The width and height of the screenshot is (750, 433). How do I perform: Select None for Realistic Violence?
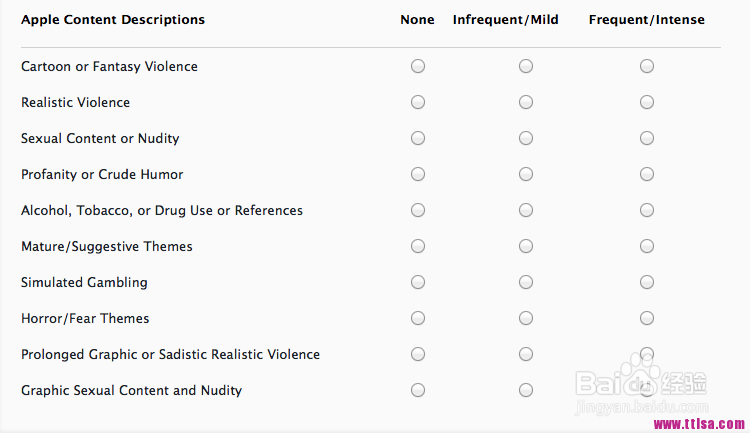[x=418, y=102]
